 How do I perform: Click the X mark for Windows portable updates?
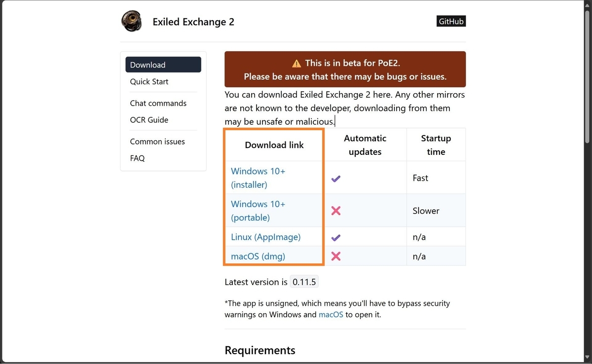click(336, 211)
